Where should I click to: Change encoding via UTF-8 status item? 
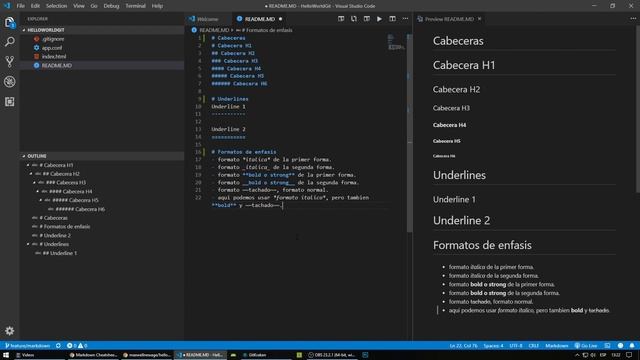[516, 346]
